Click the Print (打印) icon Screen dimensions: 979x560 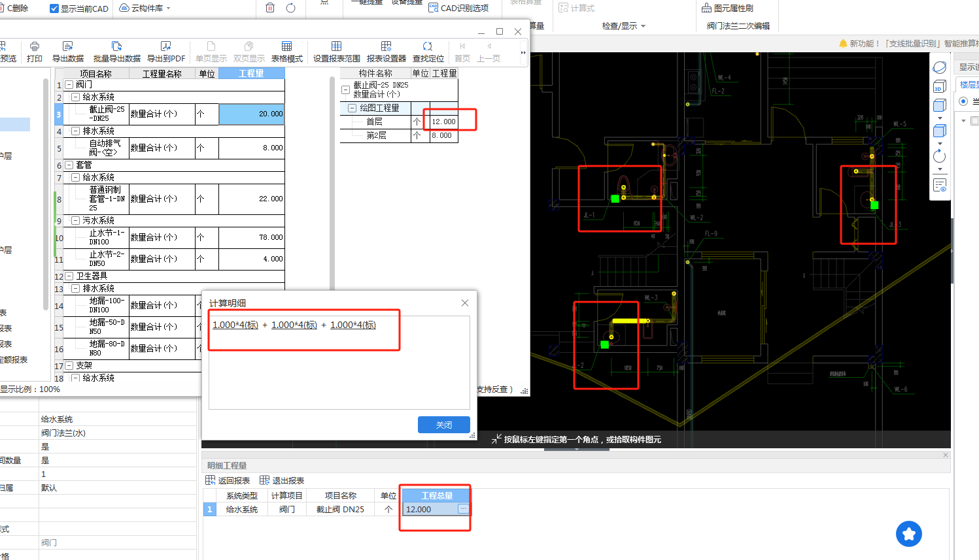[x=35, y=52]
